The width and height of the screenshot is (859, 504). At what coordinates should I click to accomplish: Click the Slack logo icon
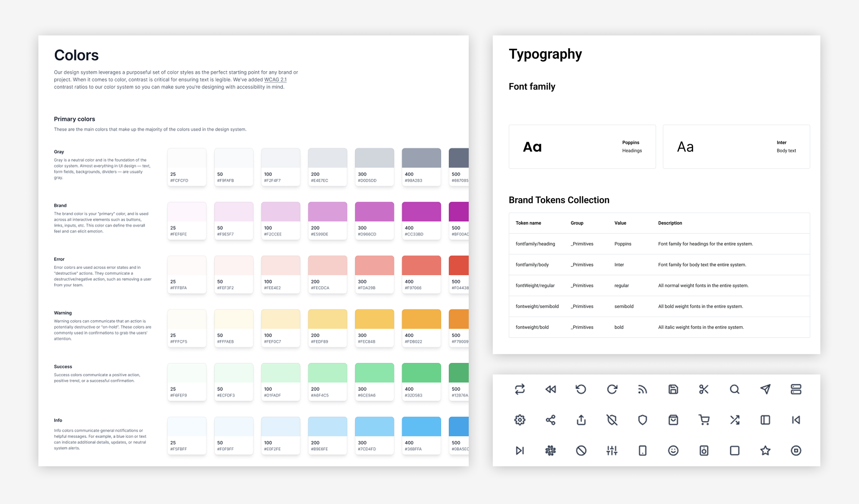click(x=550, y=450)
